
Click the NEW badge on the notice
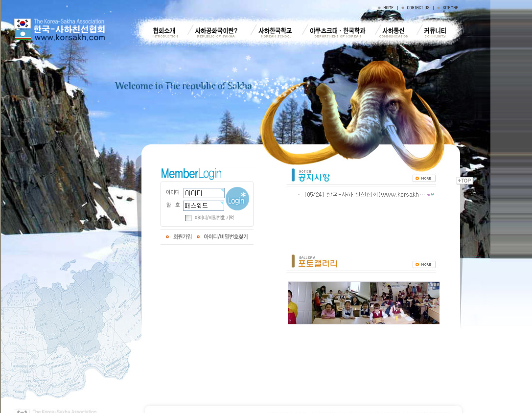point(430,195)
